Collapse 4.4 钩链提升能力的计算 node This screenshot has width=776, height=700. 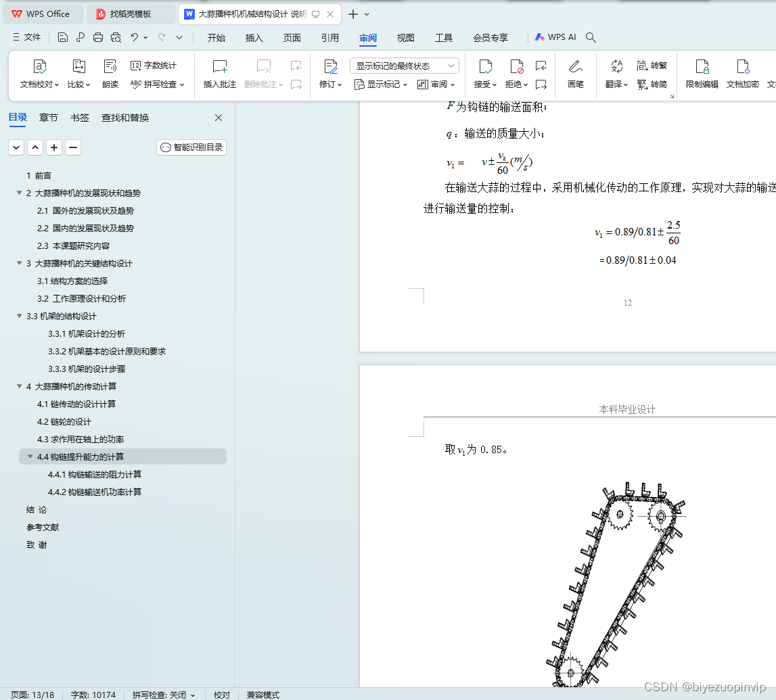pos(30,456)
